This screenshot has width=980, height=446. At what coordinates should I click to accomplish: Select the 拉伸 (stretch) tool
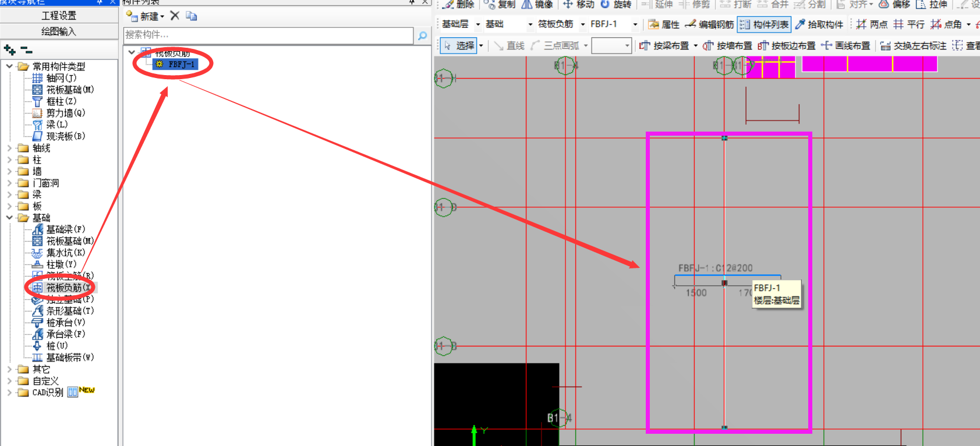click(x=932, y=4)
